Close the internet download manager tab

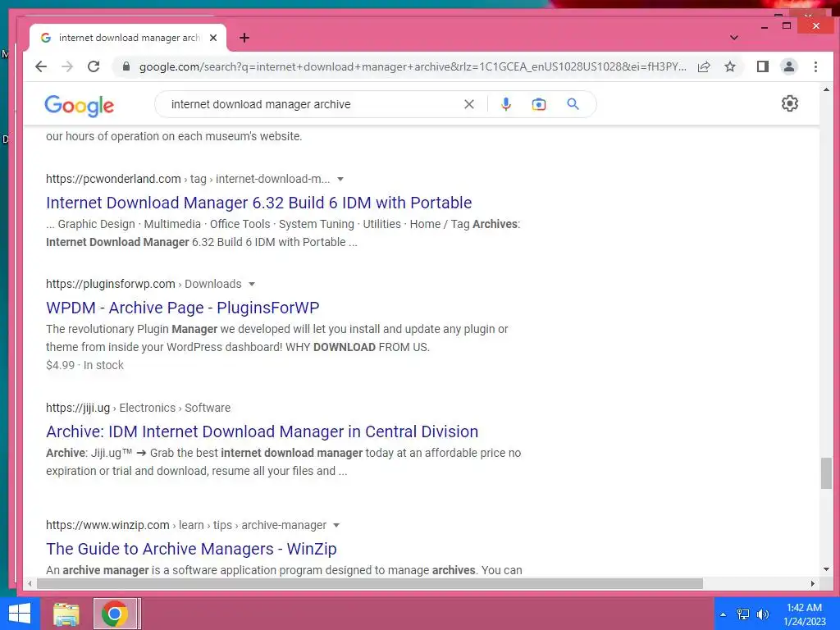pos(213,38)
